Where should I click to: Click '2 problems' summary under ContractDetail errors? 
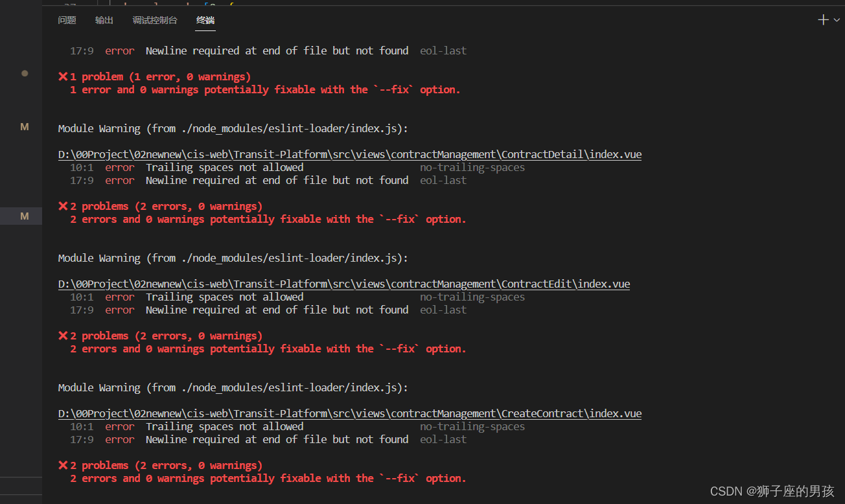point(160,207)
